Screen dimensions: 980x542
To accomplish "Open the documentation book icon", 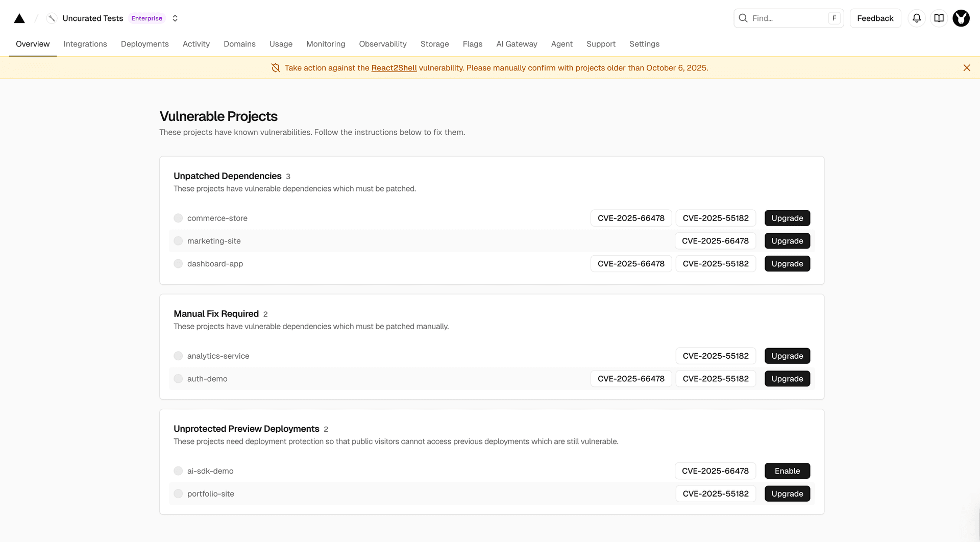I will coord(939,18).
